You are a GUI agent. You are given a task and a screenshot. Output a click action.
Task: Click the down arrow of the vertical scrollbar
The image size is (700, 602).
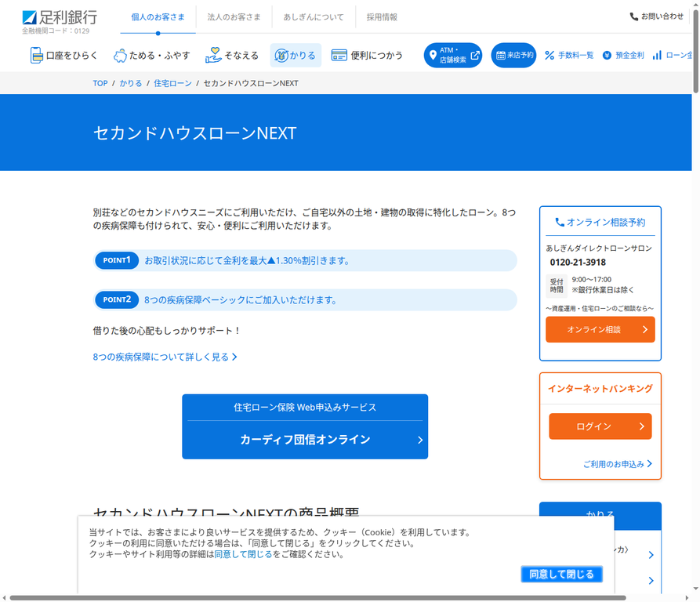pyautogui.click(x=695, y=589)
